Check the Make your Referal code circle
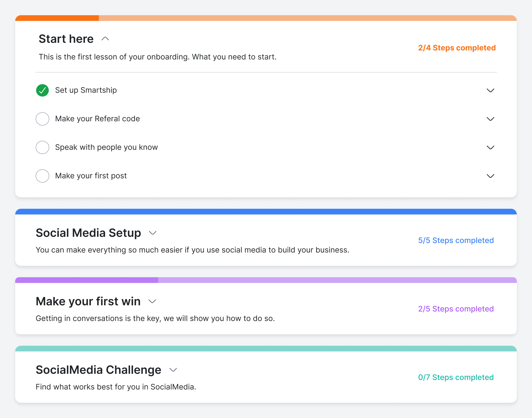Screen dimensions: 532x418 coord(42,119)
